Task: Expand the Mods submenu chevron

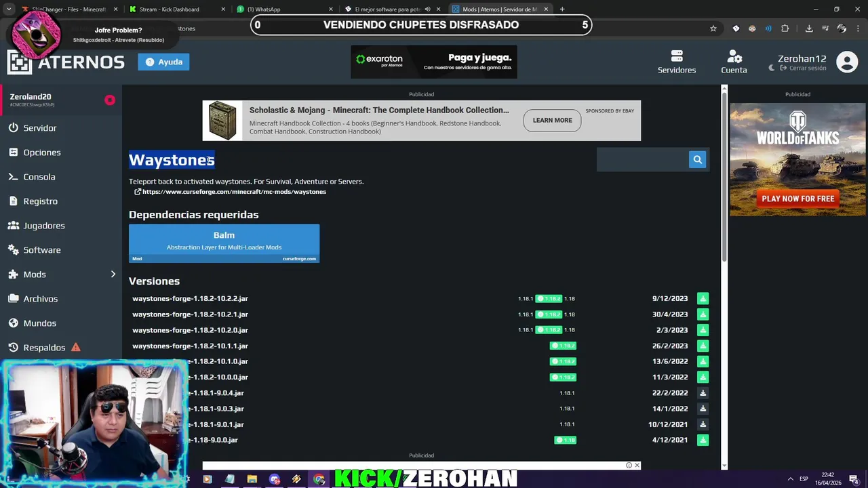Action: coord(113,274)
